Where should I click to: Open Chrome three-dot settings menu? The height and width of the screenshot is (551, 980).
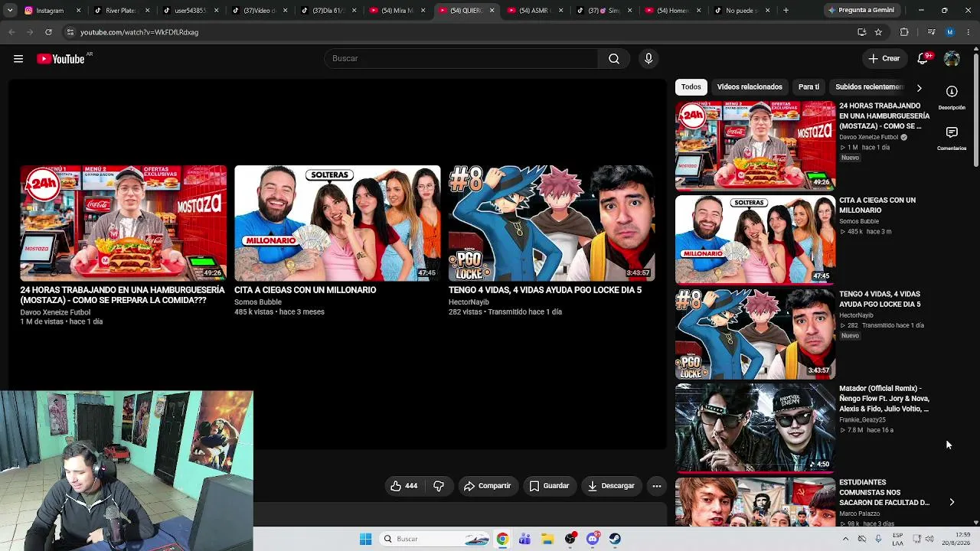(x=969, y=32)
